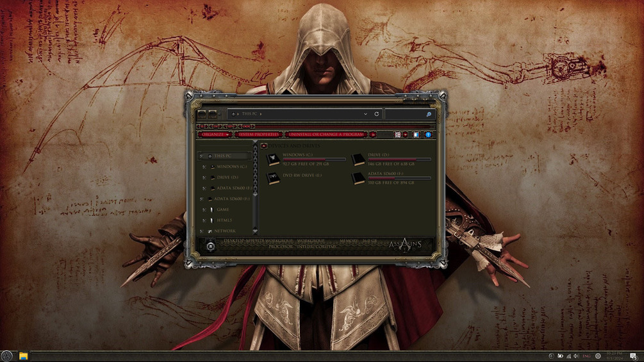Screen dimensions: 644x362
Task: Open the address bar history dropdown
Action: click(365, 114)
